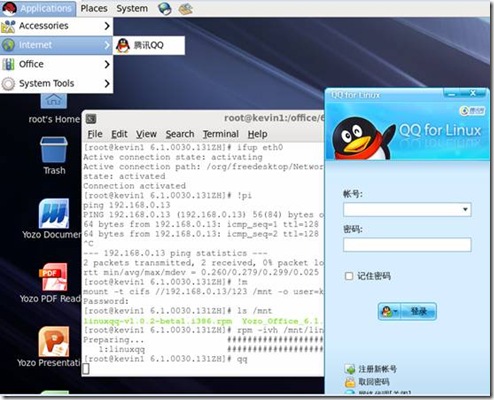This screenshot has width=494, height=400.
Task: Expand the System Tools submenu
Action: (x=56, y=83)
